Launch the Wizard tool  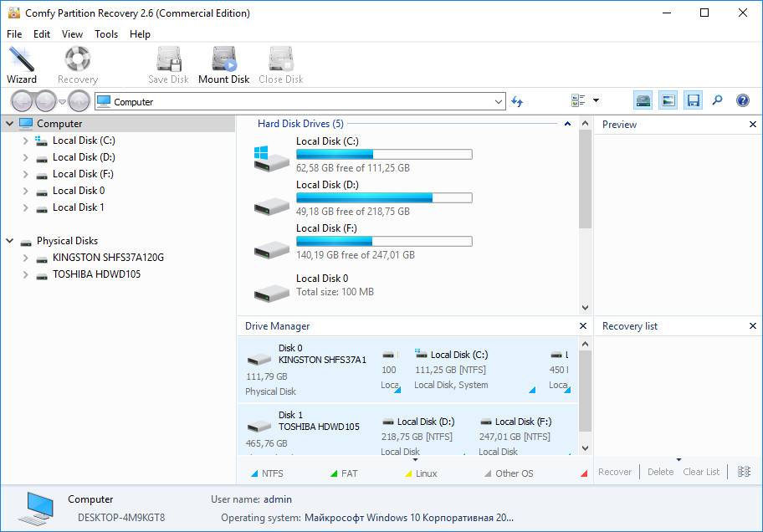(22, 64)
